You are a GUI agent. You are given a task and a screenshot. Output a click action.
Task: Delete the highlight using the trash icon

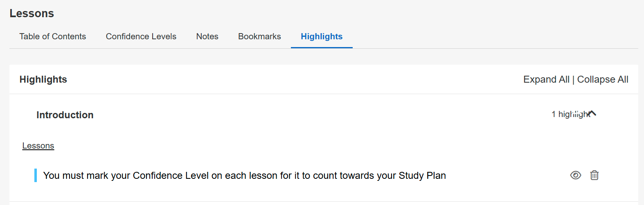pyautogui.click(x=594, y=176)
